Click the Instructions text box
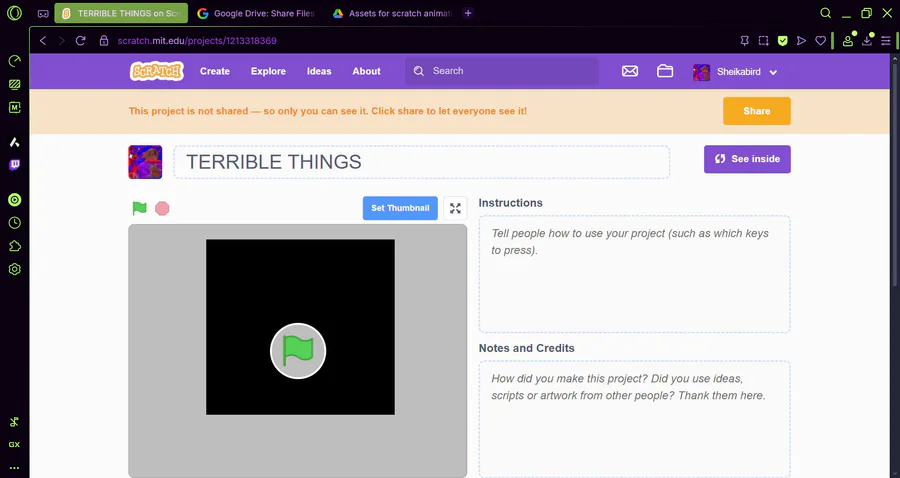Screen dimensions: 900x478 coord(634,274)
